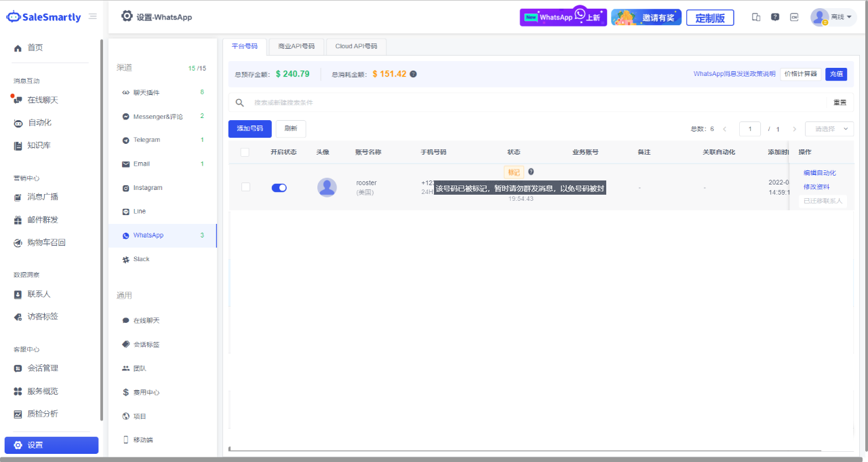Click the language switch icon in header
868x462 pixels.
pos(794,17)
